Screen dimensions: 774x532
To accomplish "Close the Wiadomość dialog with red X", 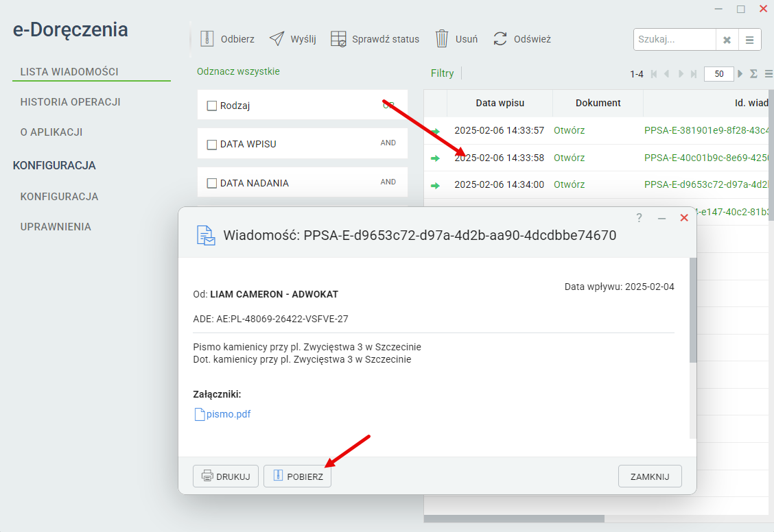I will point(684,217).
